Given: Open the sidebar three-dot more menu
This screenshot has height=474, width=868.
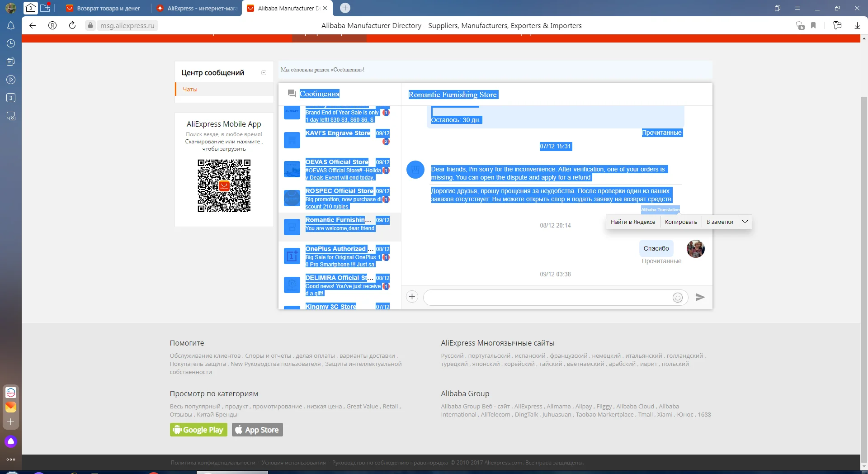Looking at the screenshot, I should [x=11, y=460].
